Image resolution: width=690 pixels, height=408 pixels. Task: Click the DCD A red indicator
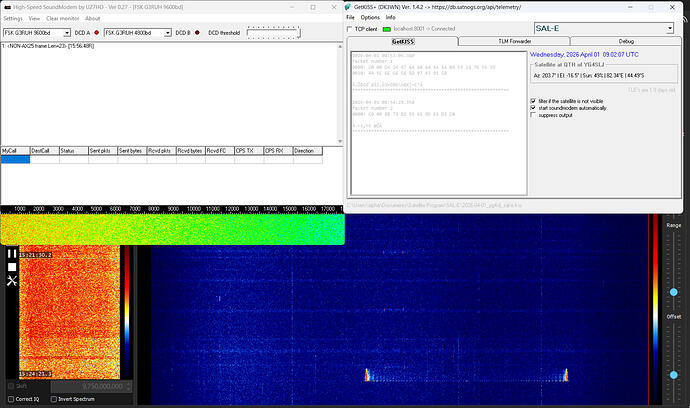[95, 33]
